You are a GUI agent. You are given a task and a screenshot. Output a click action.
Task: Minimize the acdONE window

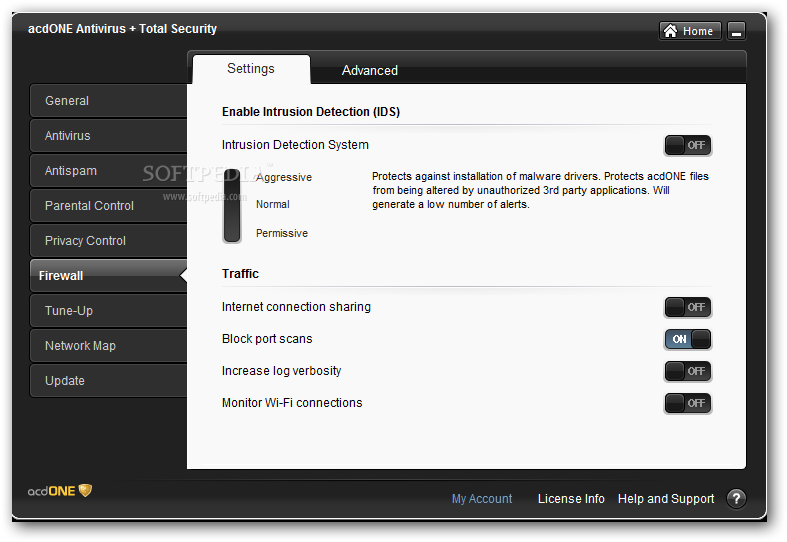[736, 31]
